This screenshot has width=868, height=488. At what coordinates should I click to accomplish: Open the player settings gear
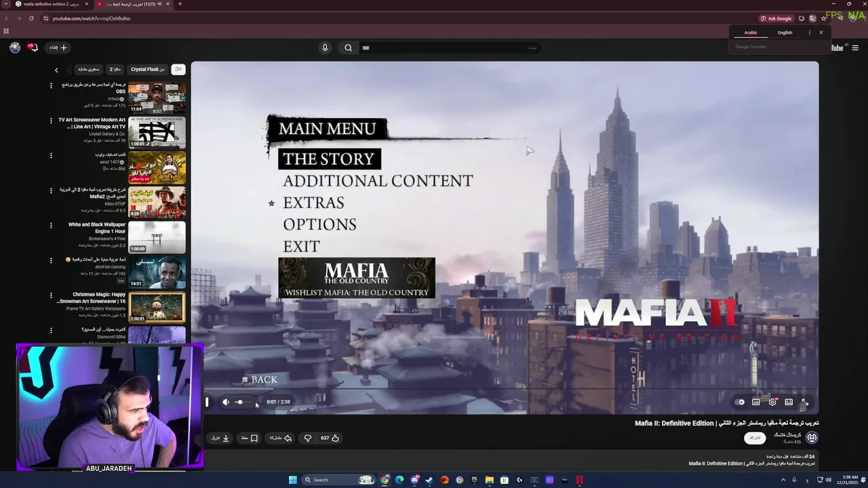pyautogui.click(x=772, y=402)
